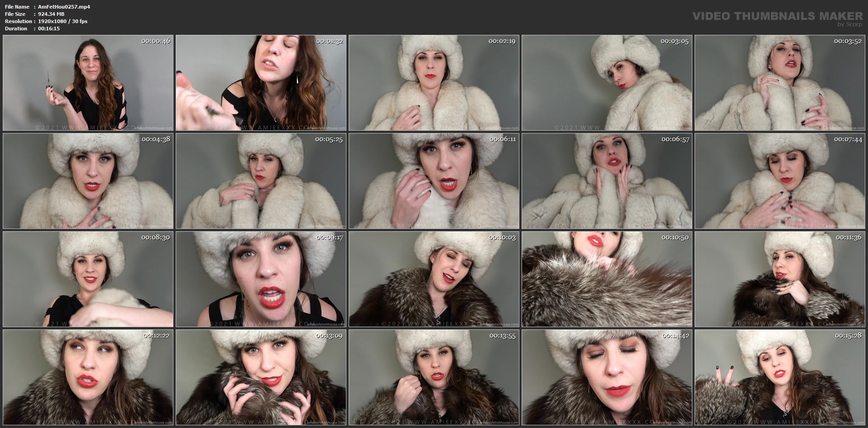
Task: Open the frame stamped 00:04:38
Action: click(88, 181)
